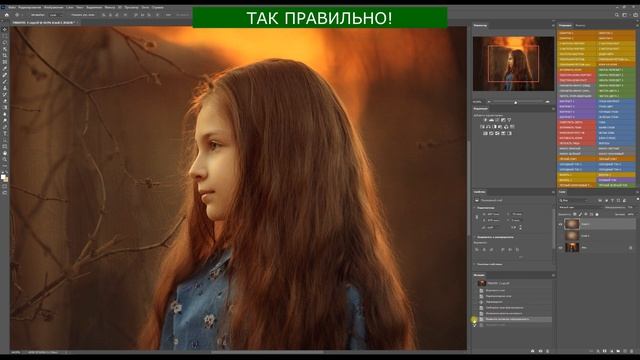This screenshot has width=640, height=360.
Task: Toggle lock transparent pixels in Layers panel
Action: click(575, 214)
